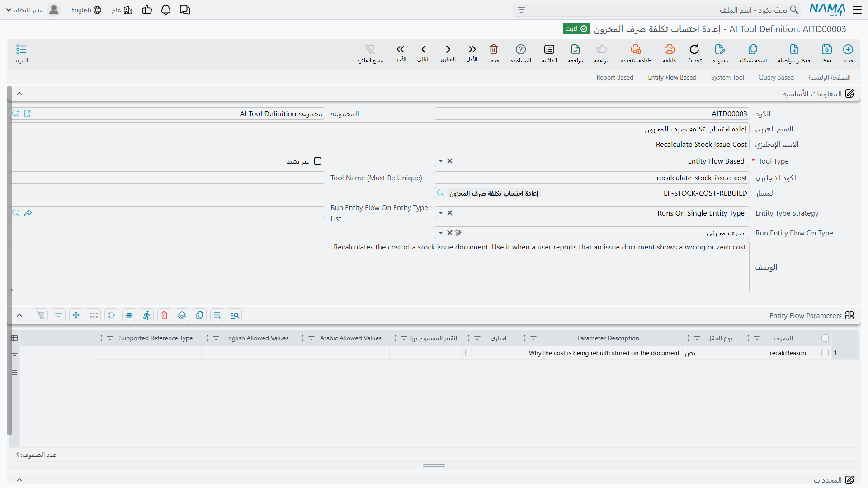Toggle the select-all rows checkbox in grid header
868x488 pixels.
tap(825, 338)
